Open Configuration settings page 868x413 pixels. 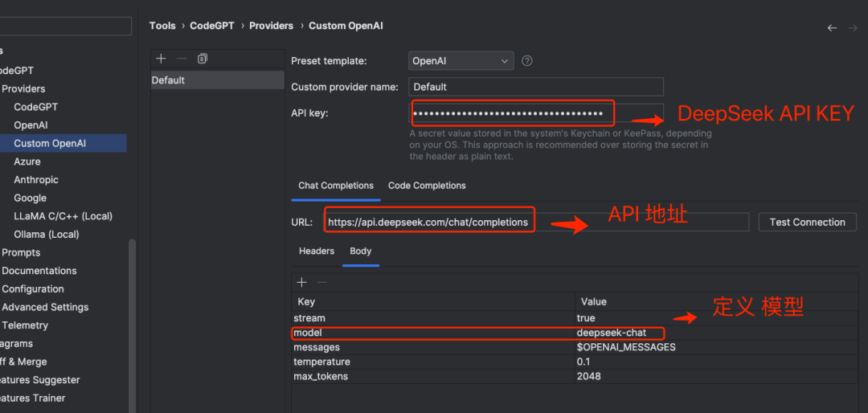pos(33,289)
